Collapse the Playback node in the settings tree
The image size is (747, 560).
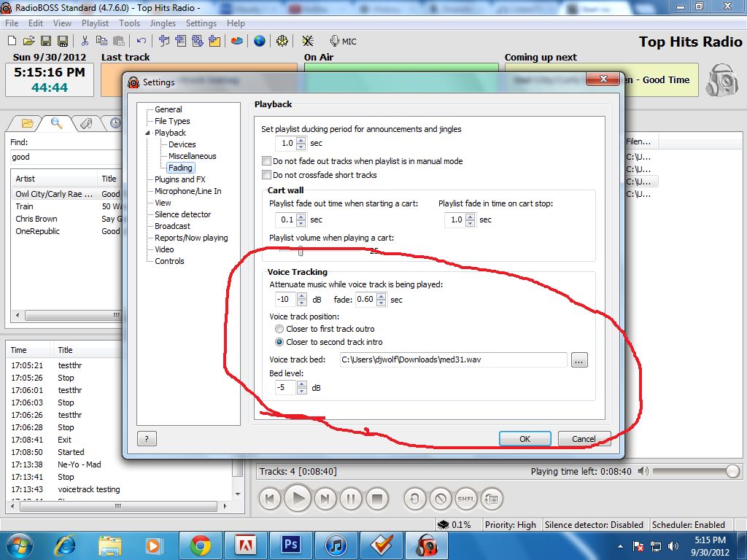coord(147,133)
